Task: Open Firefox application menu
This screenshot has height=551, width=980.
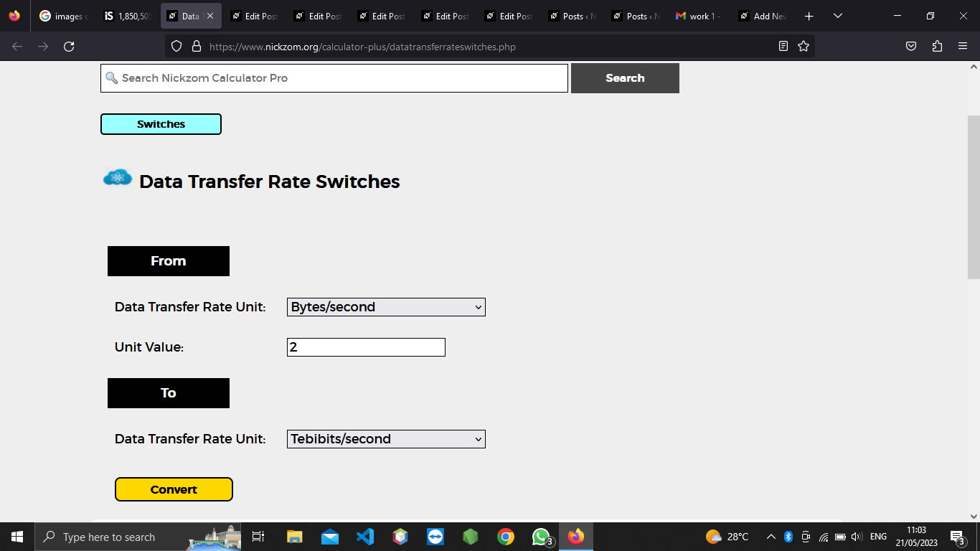Action: [963, 47]
